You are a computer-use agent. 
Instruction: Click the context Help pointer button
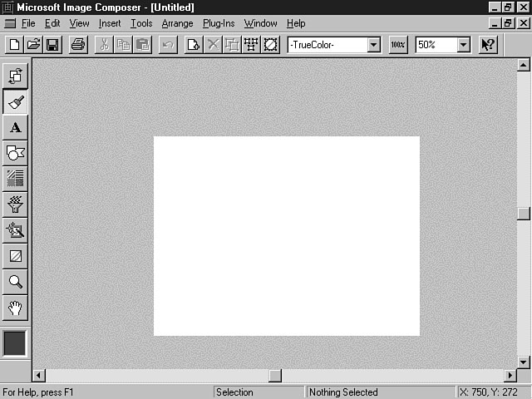pyautogui.click(x=488, y=45)
